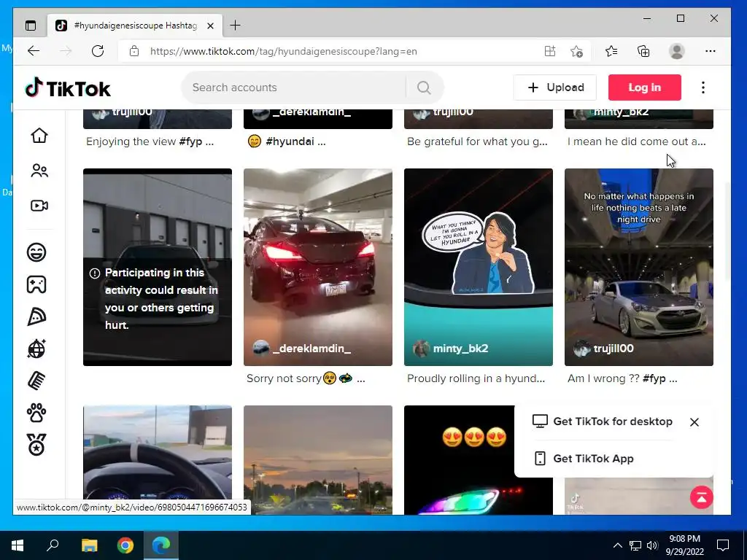
Task: Open browser Collections icon
Action: pyautogui.click(x=643, y=51)
